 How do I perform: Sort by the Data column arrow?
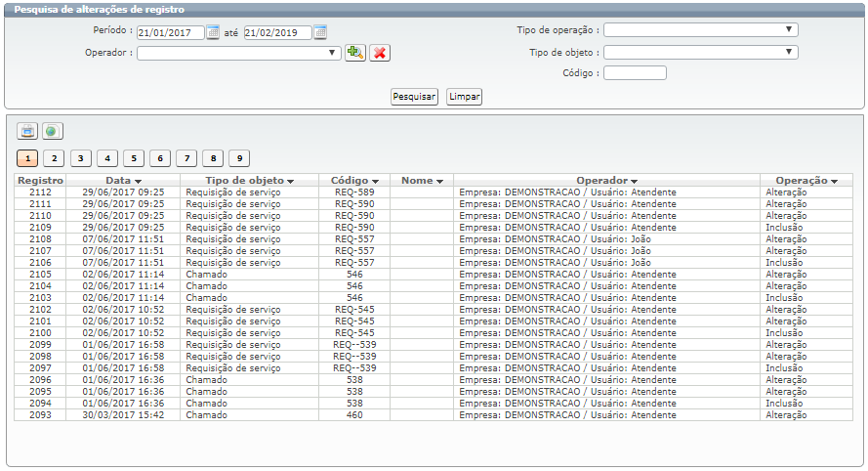pyautogui.click(x=138, y=181)
